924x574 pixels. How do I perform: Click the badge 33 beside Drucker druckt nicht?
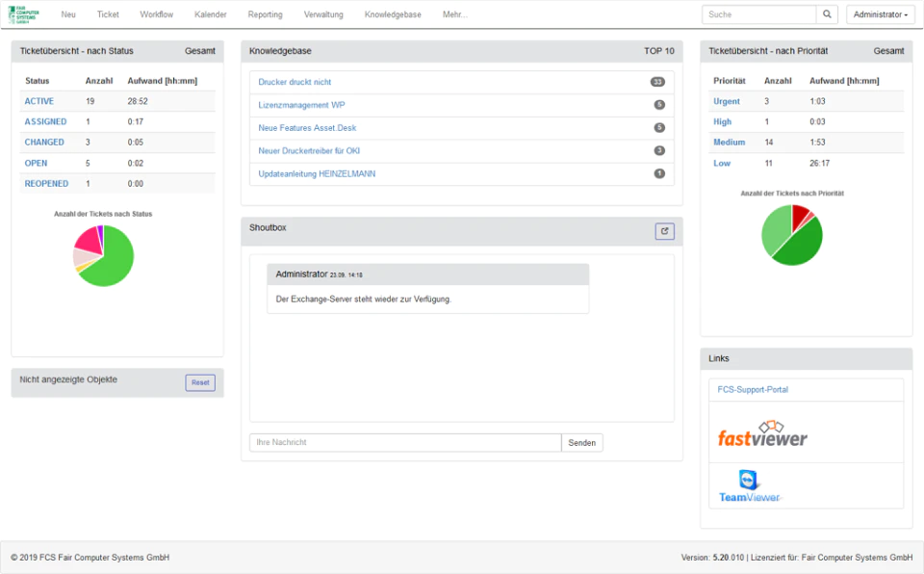click(x=657, y=82)
